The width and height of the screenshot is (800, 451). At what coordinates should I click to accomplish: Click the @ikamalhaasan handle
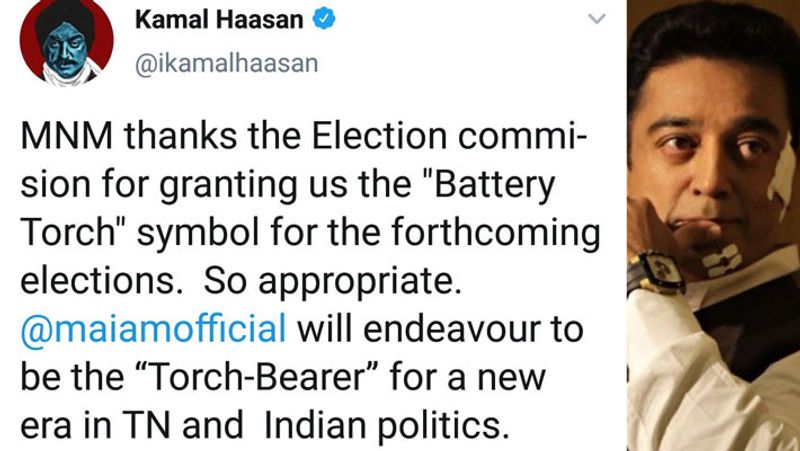(x=227, y=62)
